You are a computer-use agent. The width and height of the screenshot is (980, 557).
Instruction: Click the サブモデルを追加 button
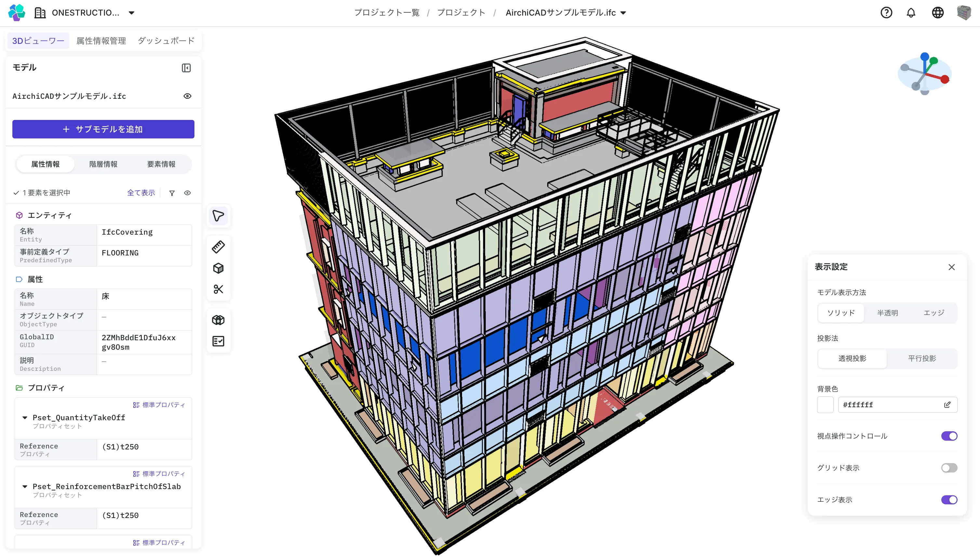(x=103, y=129)
